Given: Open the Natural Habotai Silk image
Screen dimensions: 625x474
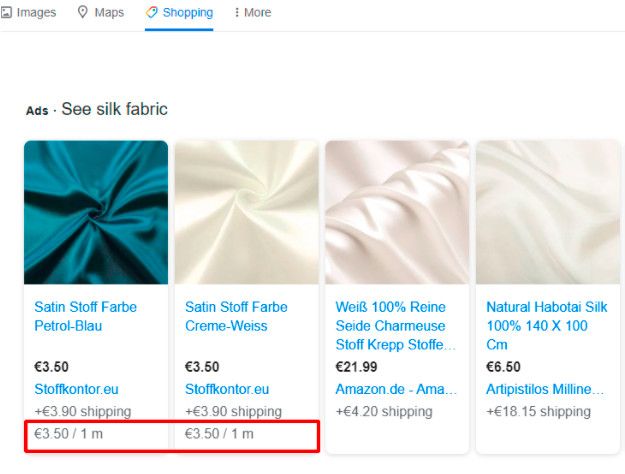Looking at the screenshot, I should tap(548, 212).
